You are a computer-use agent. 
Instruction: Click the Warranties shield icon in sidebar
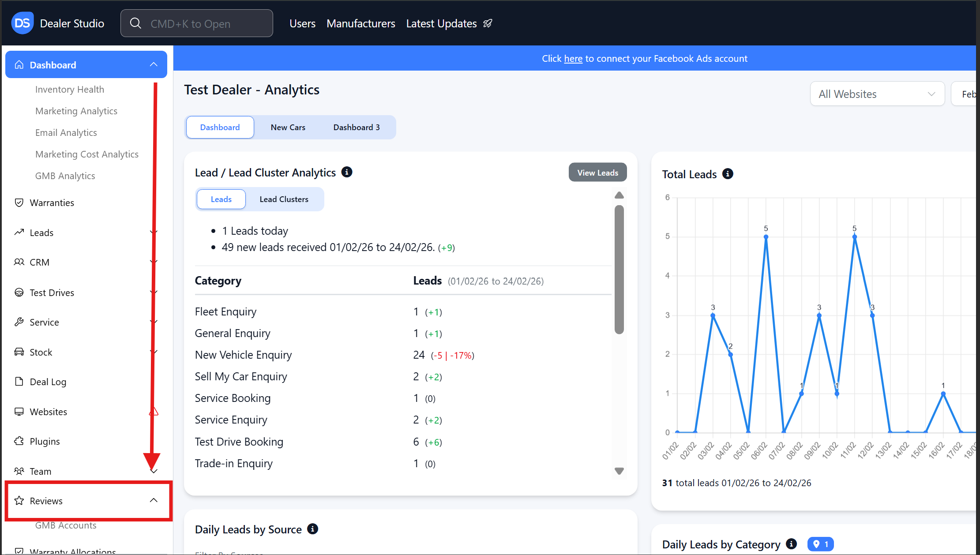point(19,202)
